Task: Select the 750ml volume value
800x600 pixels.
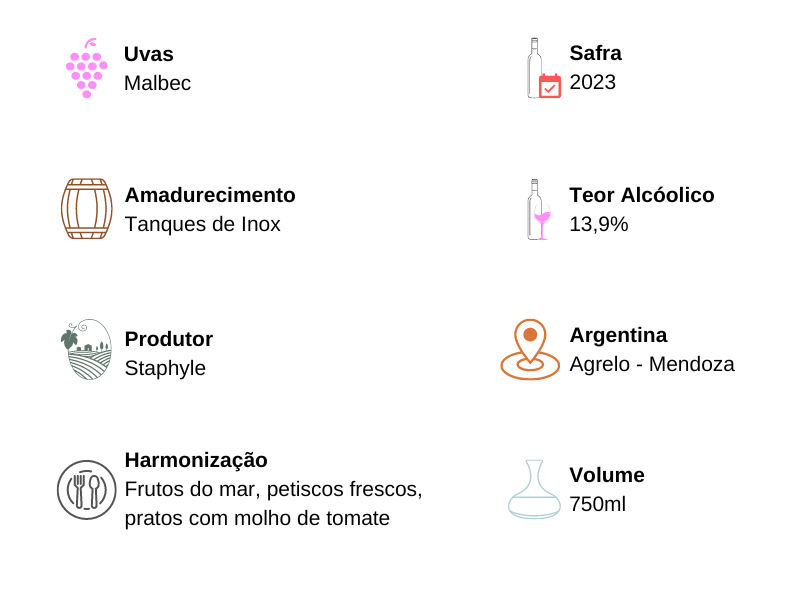Action: click(x=597, y=504)
